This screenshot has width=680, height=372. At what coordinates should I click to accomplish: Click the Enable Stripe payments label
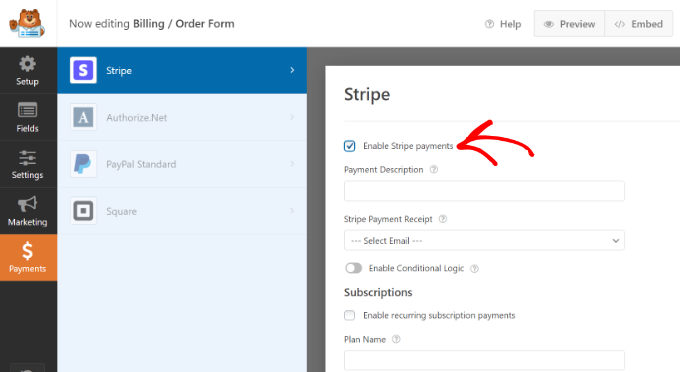click(408, 146)
